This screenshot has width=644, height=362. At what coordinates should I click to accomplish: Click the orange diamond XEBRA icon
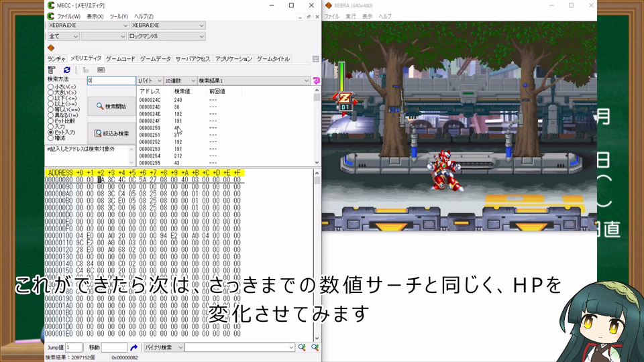point(51,48)
